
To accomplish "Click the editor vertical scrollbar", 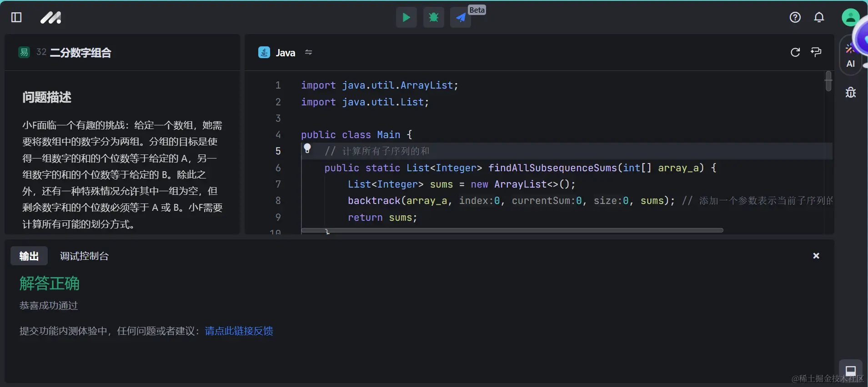I will (x=828, y=81).
